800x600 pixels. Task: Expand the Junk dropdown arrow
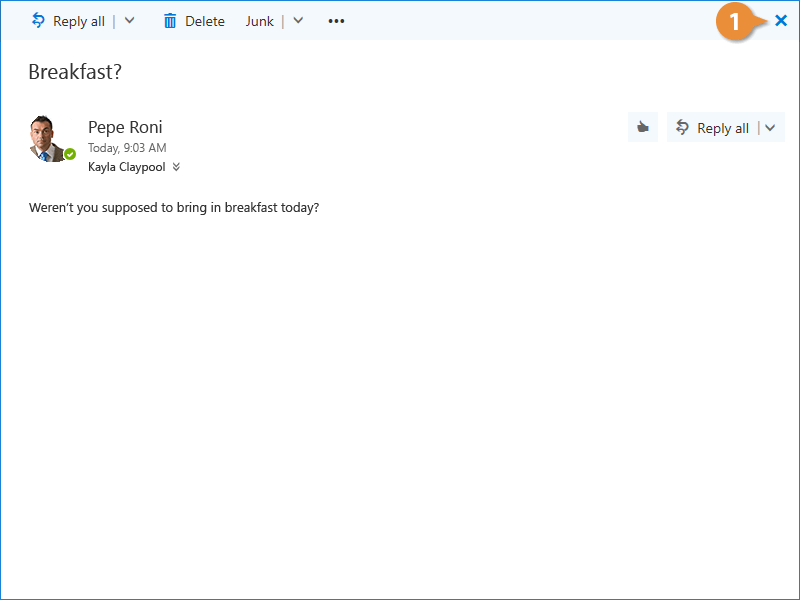pos(298,21)
